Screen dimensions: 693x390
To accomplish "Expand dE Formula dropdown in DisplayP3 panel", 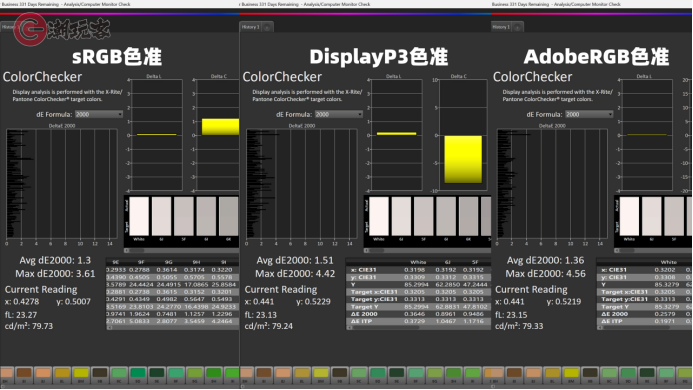I will click(339, 114).
